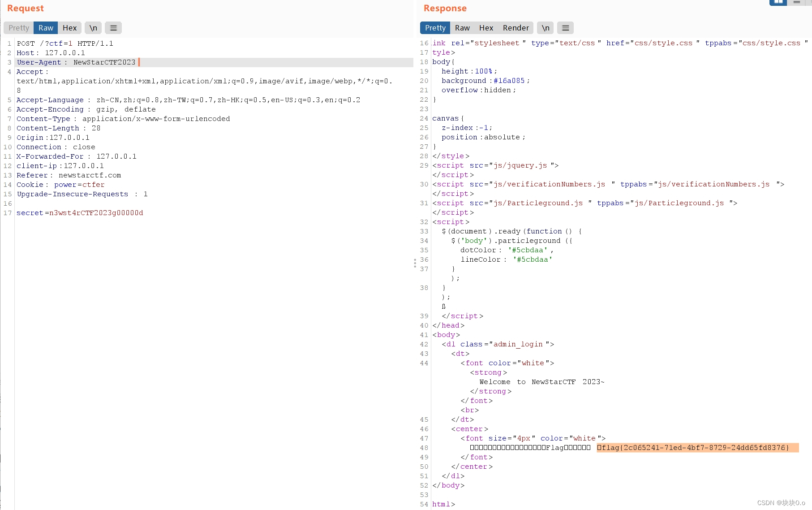Click the secret=n3wst4rCTF2023g00000d body line
This screenshot has width=812, height=510.
pyautogui.click(x=80, y=213)
